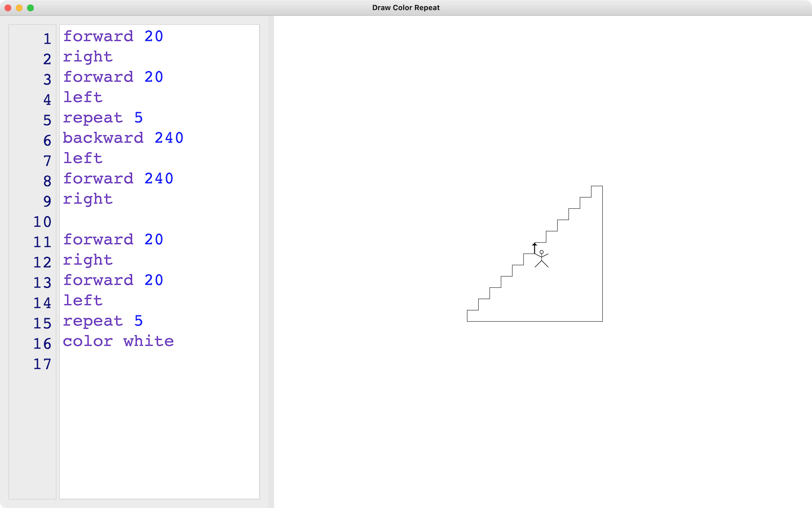
Task: Close the Draw Color Repeat window
Action: tap(8, 8)
